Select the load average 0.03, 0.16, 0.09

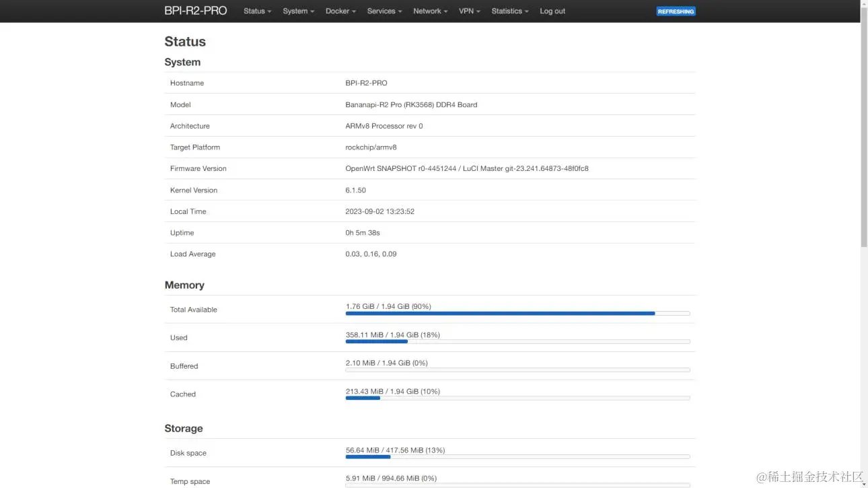tap(371, 254)
